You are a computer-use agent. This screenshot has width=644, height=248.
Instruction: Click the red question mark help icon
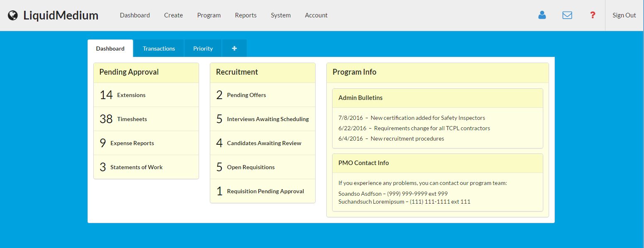[x=593, y=15]
